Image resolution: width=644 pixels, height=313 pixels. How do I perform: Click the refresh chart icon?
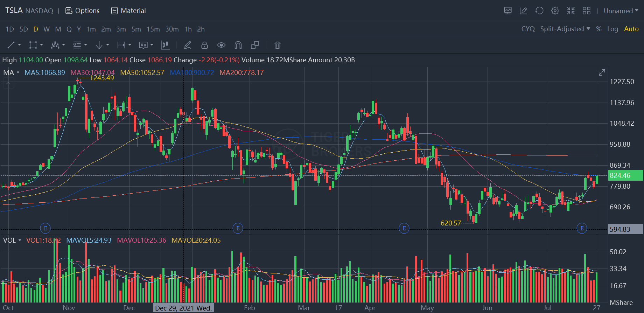click(x=539, y=11)
